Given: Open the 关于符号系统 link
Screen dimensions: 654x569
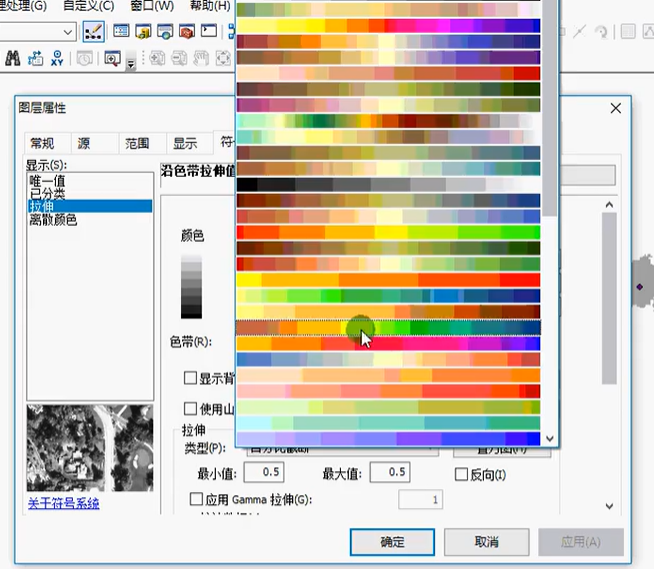Looking at the screenshot, I should point(63,503).
